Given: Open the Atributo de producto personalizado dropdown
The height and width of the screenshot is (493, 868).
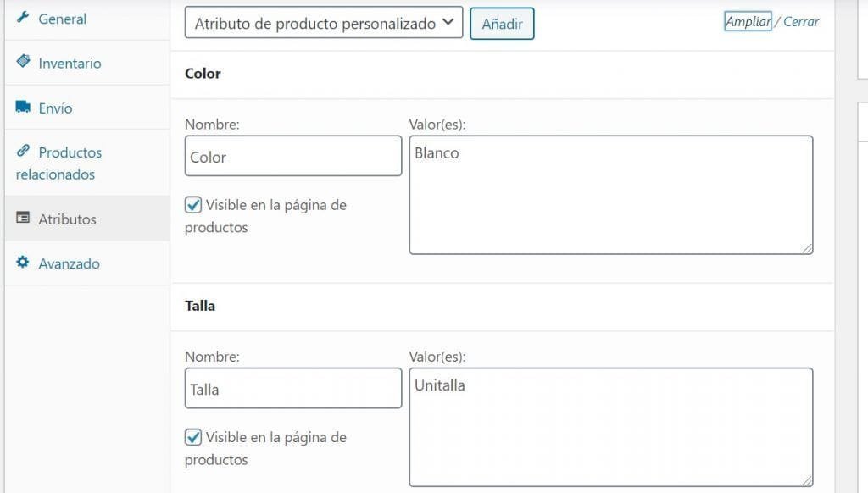Looking at the screenshot, I should pyautogui.click(x=324, y=23).
